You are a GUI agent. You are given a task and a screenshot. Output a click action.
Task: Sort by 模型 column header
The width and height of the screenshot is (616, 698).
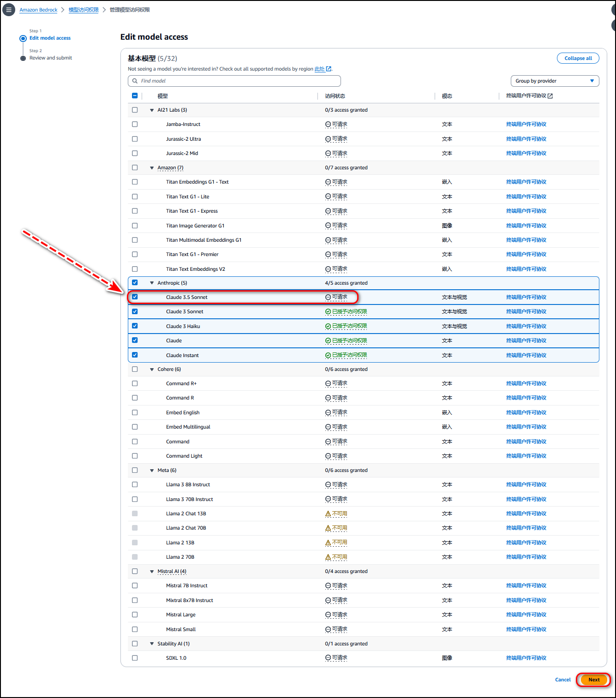coord(162,96)
